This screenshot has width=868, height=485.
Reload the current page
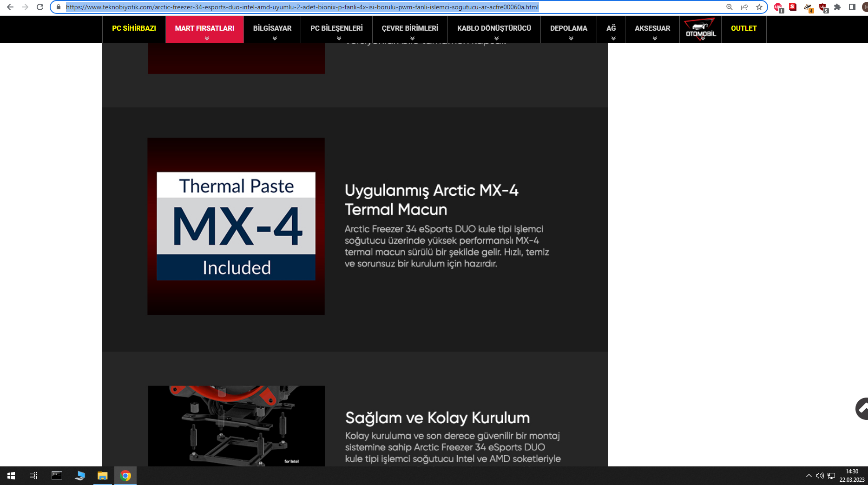pyautogui.click(x=40, y=7)
